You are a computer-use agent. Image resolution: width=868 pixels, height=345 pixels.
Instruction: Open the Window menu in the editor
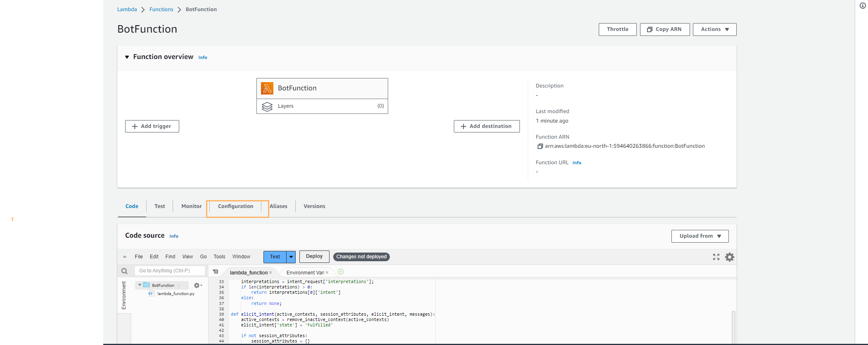coord(241,257)
